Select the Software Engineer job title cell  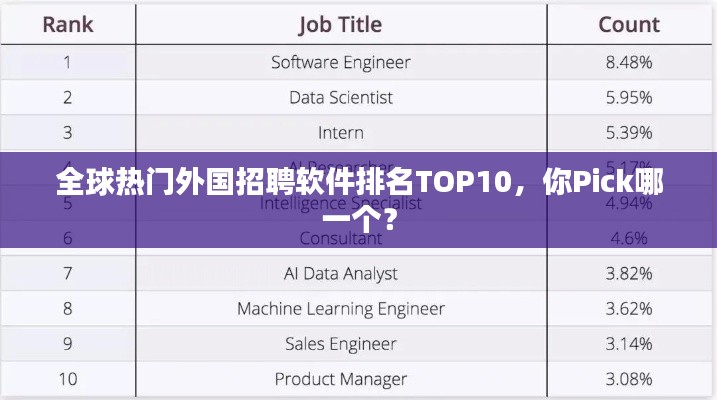click(340, 62)
